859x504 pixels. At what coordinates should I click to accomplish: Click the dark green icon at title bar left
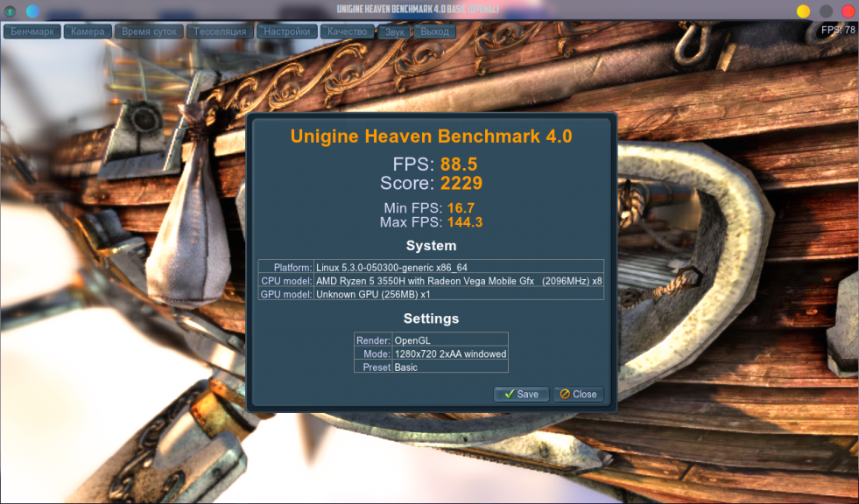click(x=9, y=11)
